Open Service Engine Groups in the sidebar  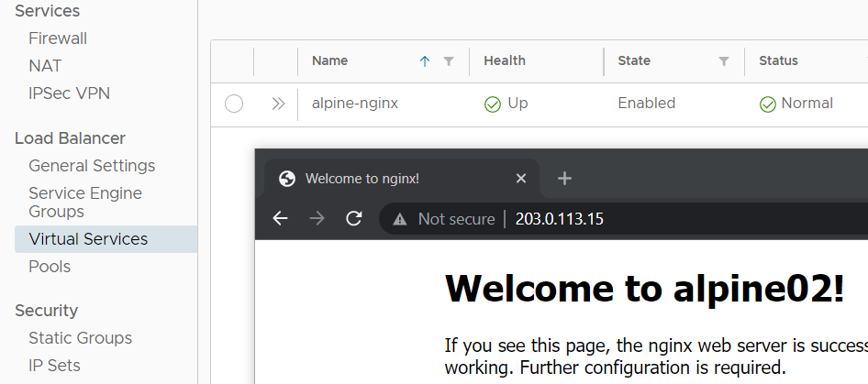[x=85, y=202]
